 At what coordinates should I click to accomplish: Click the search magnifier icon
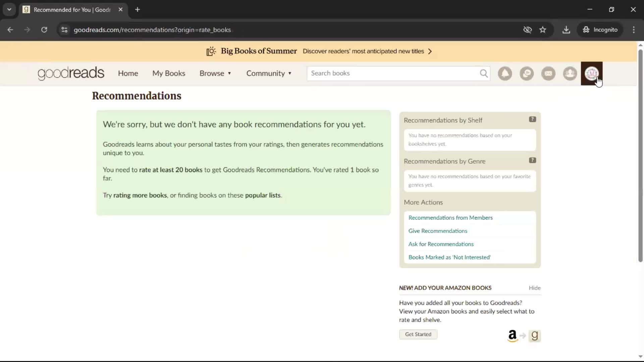click(x=484, y=73)
